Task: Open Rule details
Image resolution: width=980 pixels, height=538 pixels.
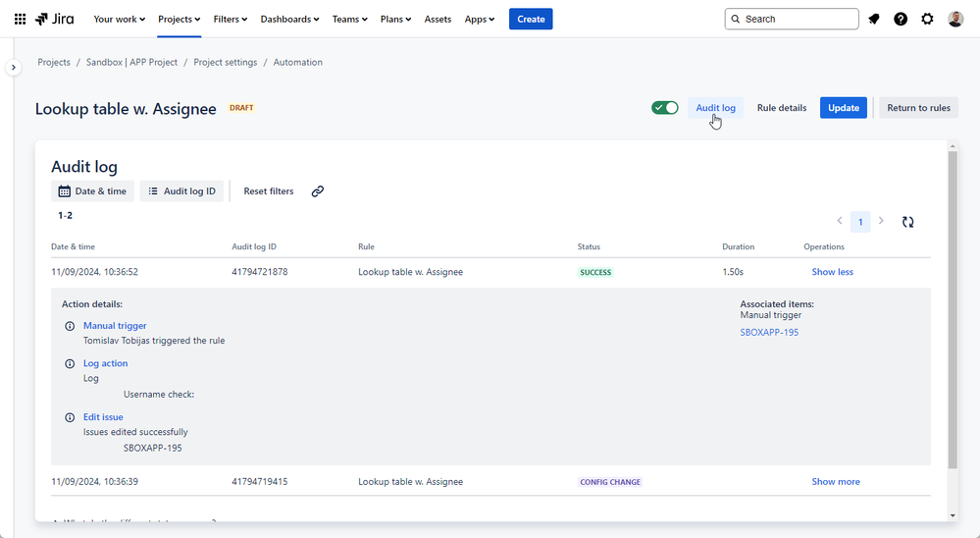Action: tap(782, 108)
